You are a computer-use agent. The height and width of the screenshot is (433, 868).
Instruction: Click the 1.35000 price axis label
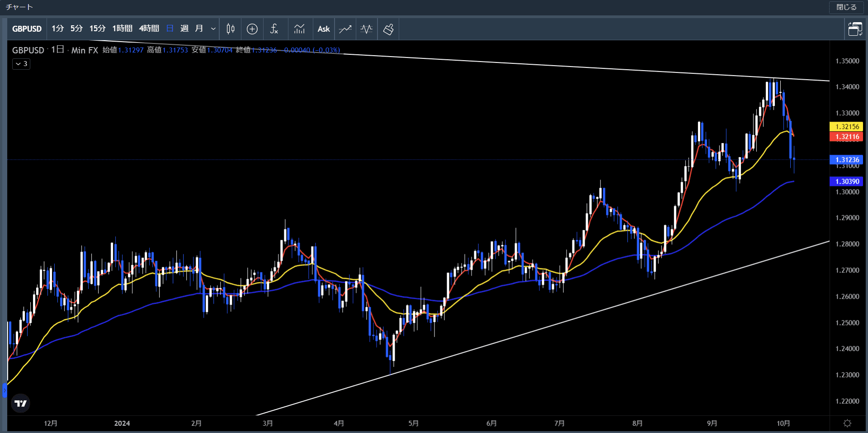[x=847, y=61]
